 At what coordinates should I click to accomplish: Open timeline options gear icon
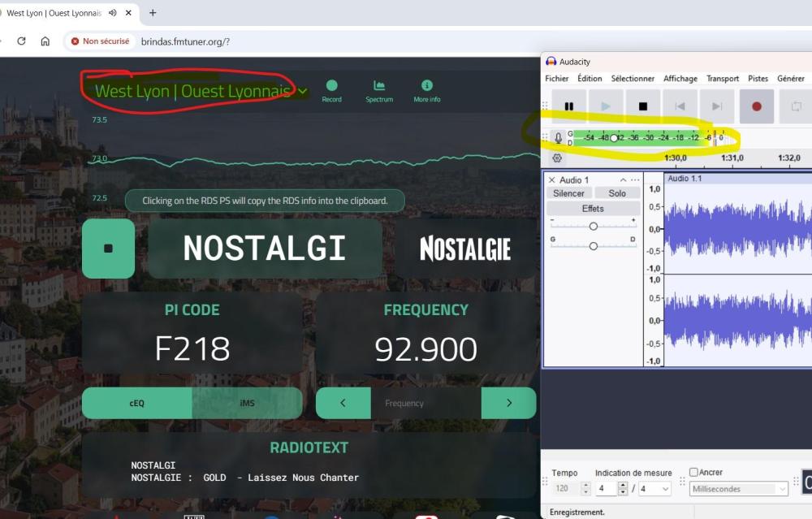(557, 158)
